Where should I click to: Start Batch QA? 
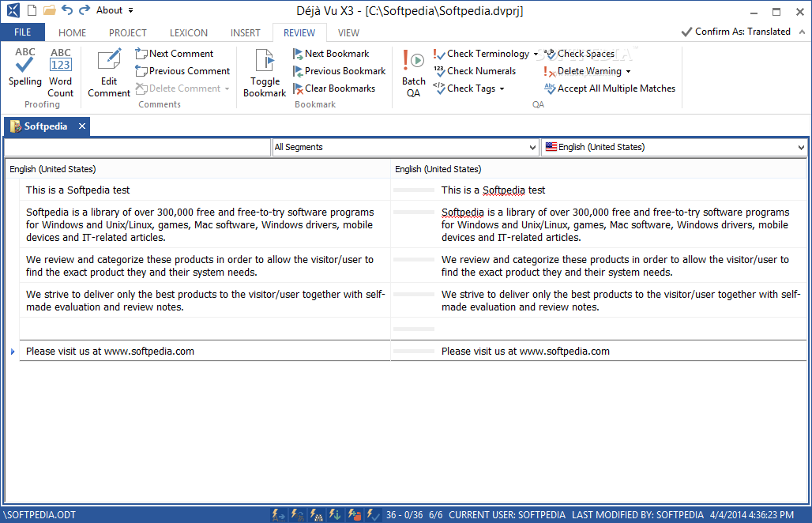[x=413, y=73]
